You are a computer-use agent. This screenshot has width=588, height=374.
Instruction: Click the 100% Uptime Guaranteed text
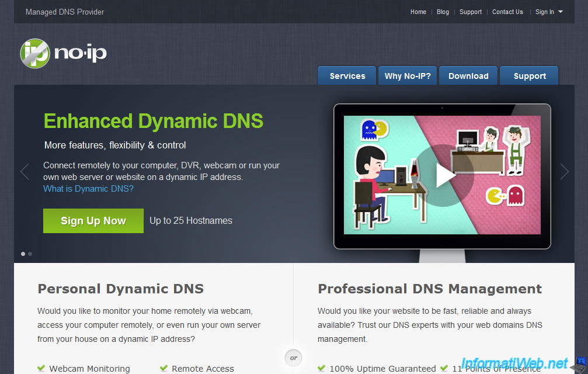[383, 369]
